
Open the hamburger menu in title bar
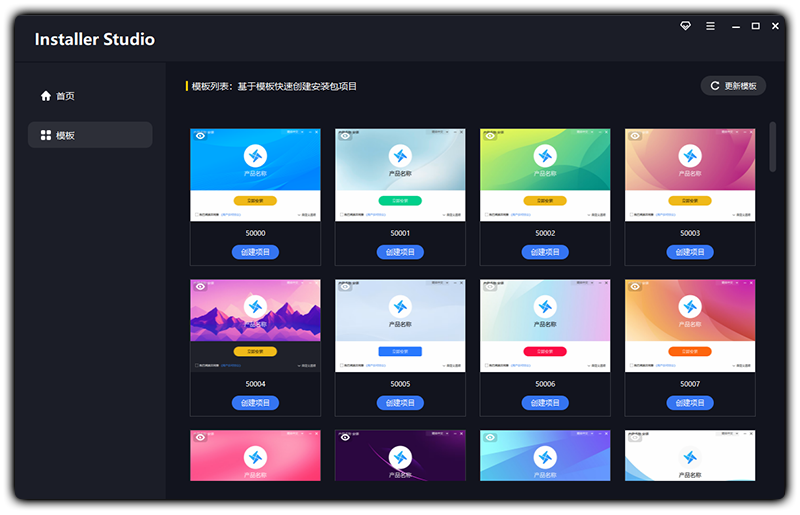pos(710,26)
